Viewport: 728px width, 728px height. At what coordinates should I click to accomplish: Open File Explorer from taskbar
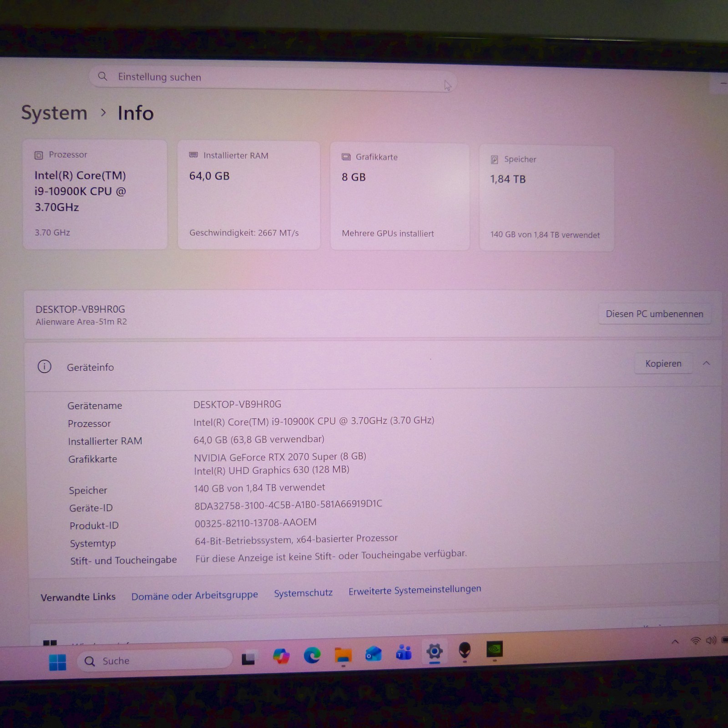coord(343,655)
